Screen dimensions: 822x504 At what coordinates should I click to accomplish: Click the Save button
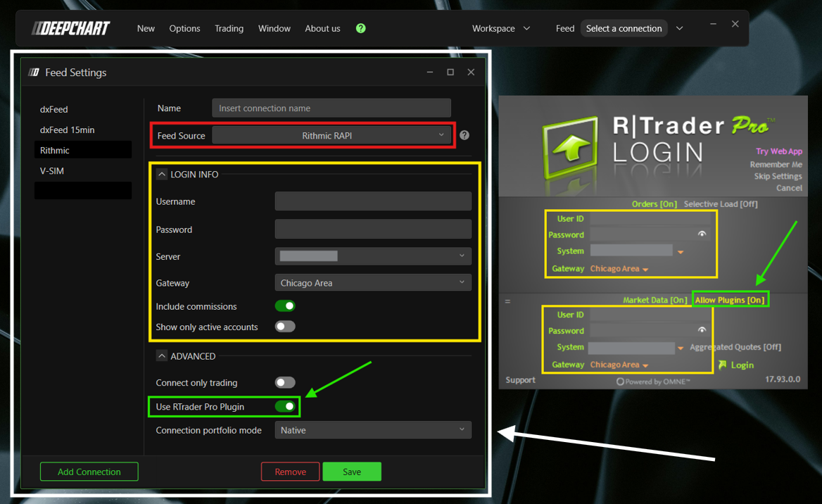pos(352,472)
